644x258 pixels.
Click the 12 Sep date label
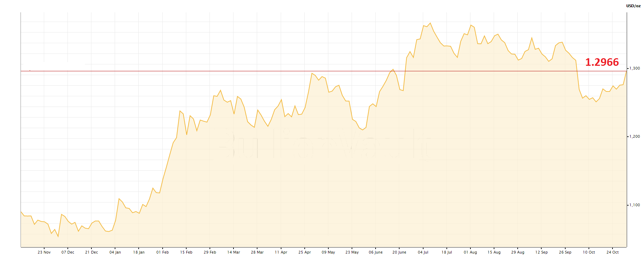541,252
